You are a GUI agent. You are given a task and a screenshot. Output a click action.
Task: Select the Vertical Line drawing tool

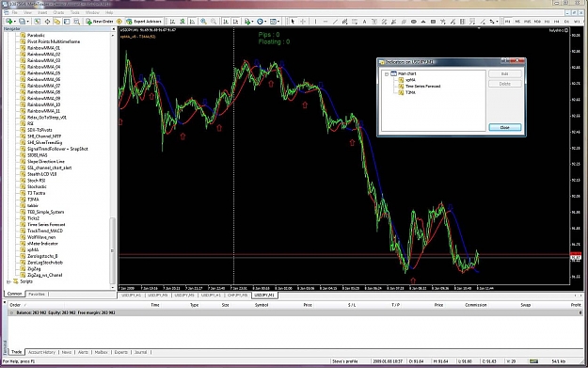[315, 22]
